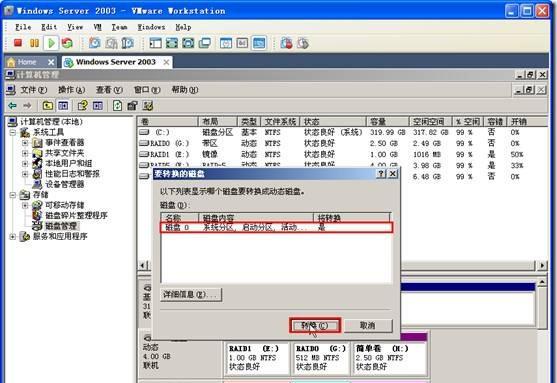Open the VM menu
The image size is (557, 383).
[x=97, y=27]
